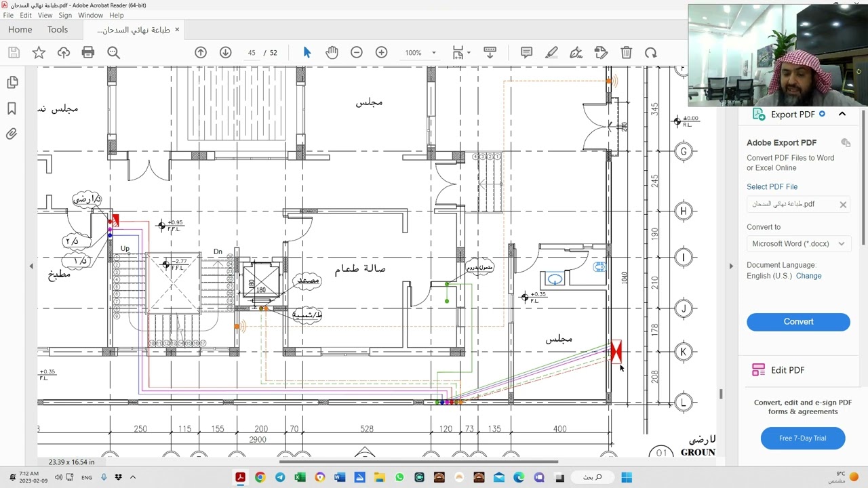Open the Edit menu
Screen dimensions: 868x488
pyautogui.click(x=26, y=15)
